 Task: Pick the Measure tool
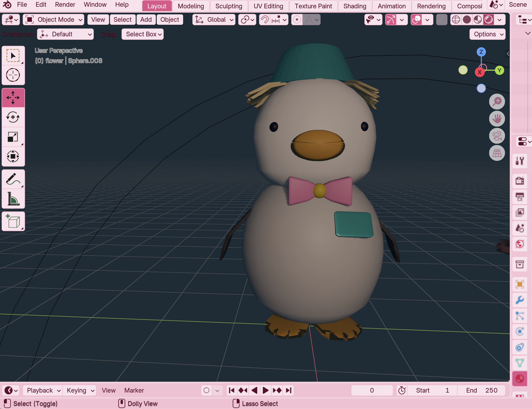pos(13,199)
